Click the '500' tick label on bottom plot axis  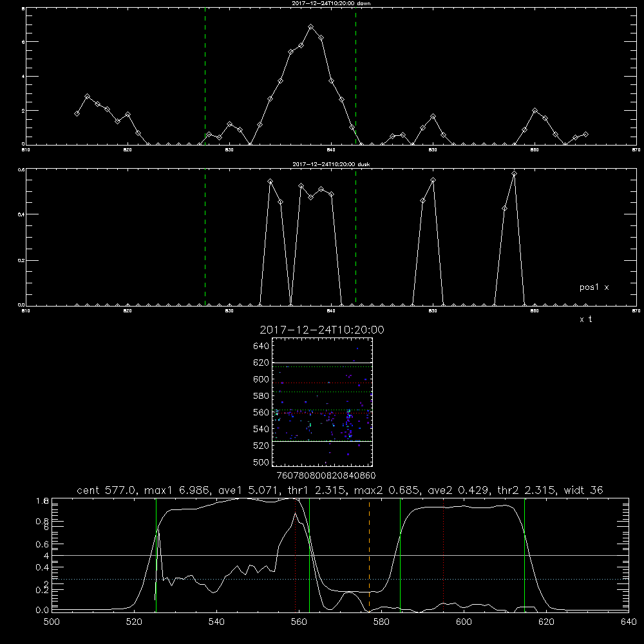pyautogui.click(x=52, y=622)
